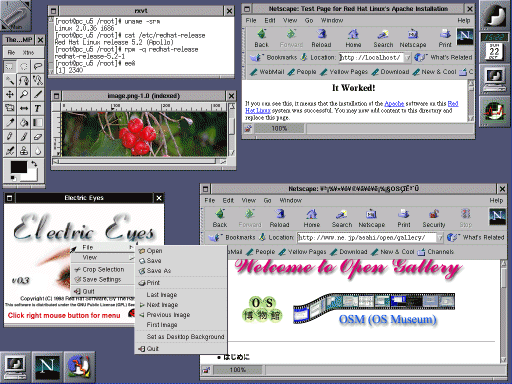The height and width of the screenshot is (384, 512).
Task: Open Location dropdown arrow in Open Gallery browser
Action: 440,238
